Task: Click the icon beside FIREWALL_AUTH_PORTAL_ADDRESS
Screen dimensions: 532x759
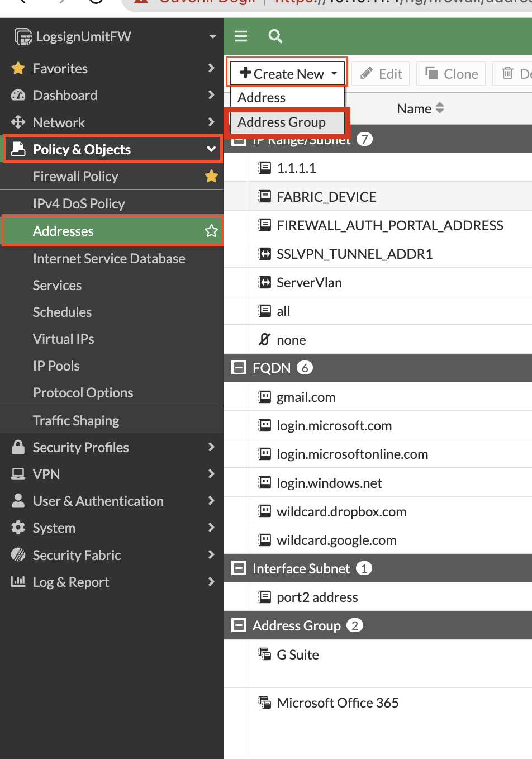Action: (x=264, y=225)
